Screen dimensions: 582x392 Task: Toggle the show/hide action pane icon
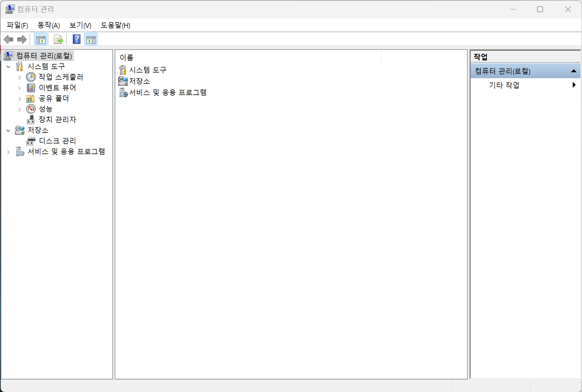[x=91, y=39]
